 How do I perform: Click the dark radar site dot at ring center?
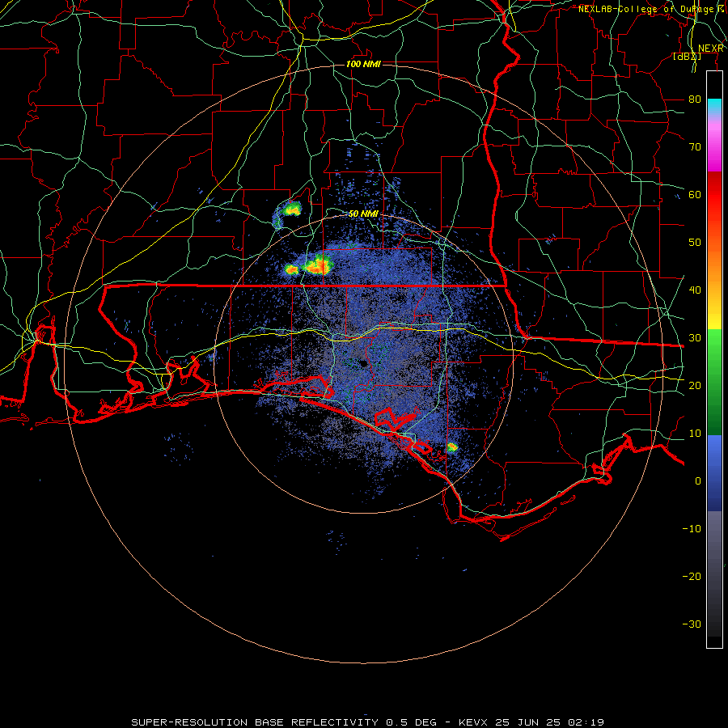(363, 364)
